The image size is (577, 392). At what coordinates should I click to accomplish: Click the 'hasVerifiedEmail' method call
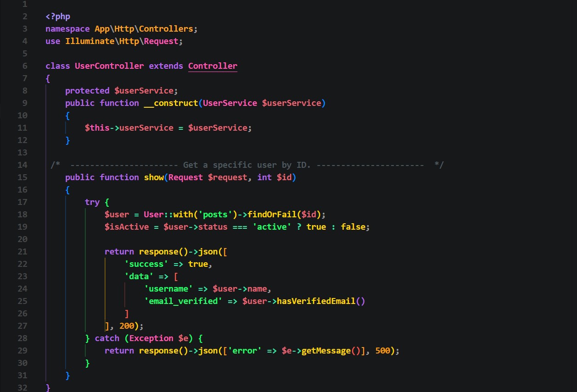[316, 301]
